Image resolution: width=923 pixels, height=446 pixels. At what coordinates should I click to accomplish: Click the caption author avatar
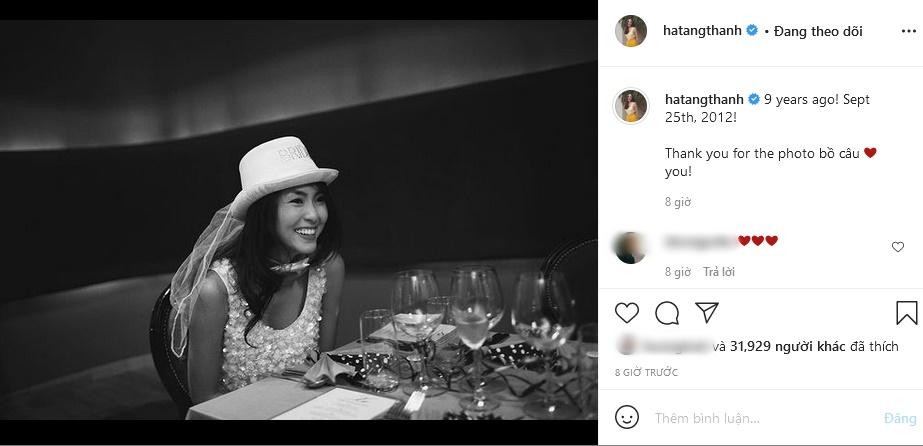(x=631, y=106)
